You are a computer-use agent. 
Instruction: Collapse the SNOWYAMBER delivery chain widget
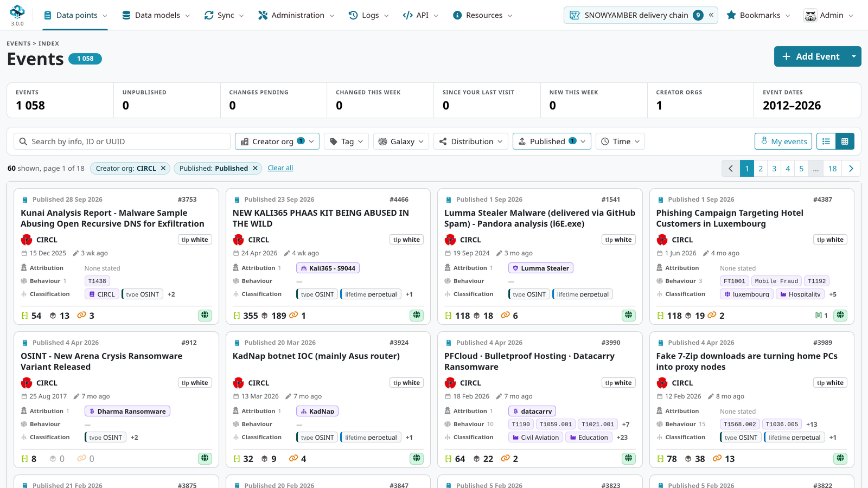[711, 15]
